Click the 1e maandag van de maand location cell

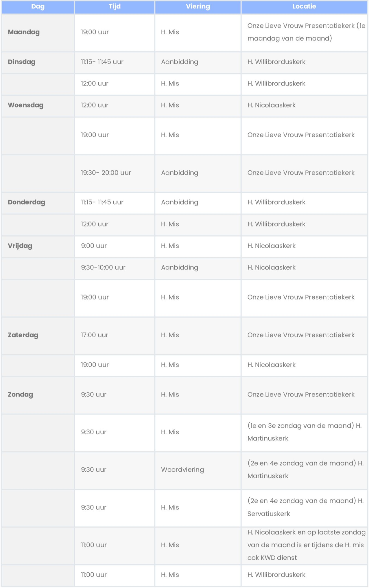(x=304, y=33)
